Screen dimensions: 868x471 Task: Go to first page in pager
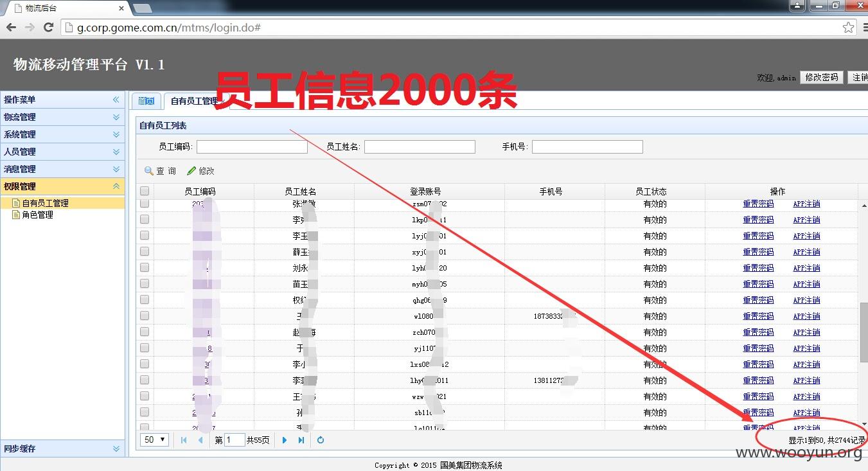click(x=184, y=440)
